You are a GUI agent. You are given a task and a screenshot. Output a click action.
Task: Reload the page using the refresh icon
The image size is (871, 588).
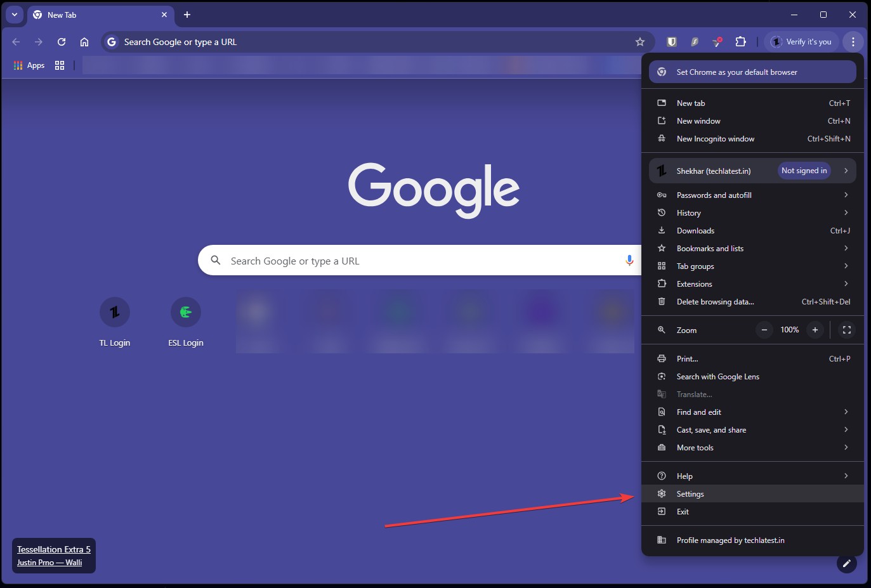[62, 41]
